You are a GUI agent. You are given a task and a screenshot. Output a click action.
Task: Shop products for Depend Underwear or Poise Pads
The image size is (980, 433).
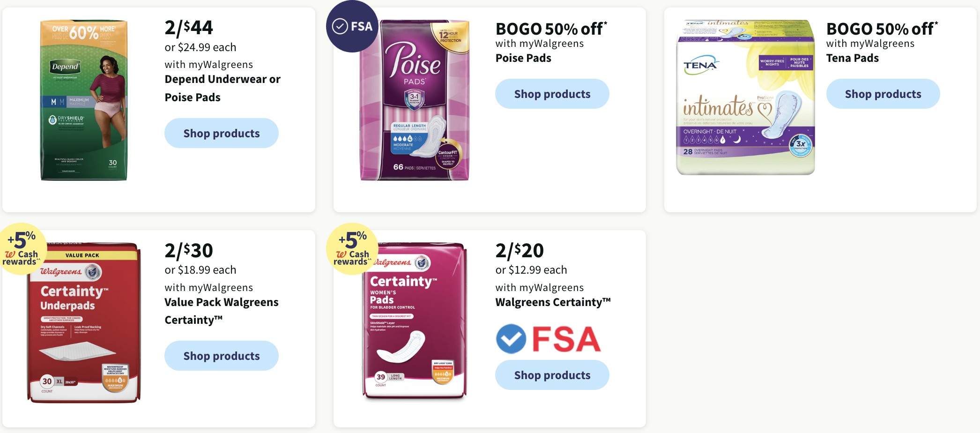222,133
